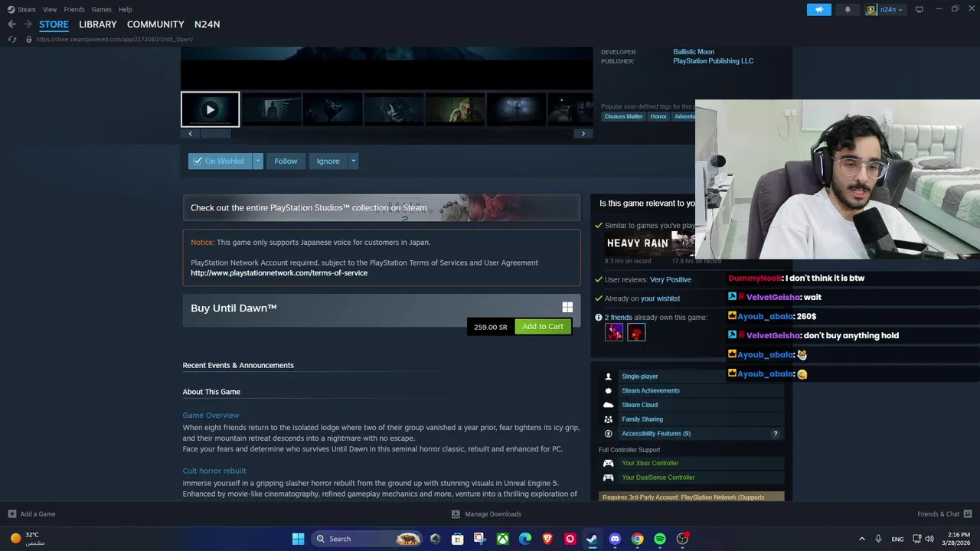Open second friend avatar who owns game

tap(636, 332)
